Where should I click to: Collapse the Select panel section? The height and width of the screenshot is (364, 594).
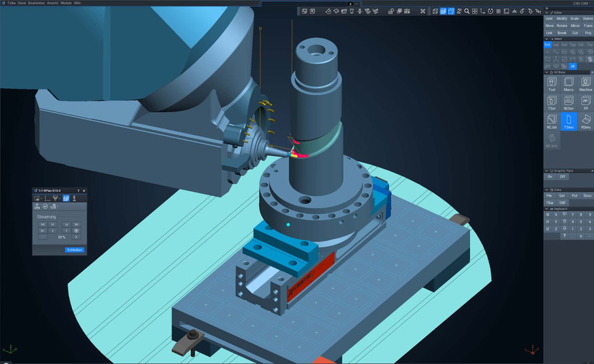(547, 39)
